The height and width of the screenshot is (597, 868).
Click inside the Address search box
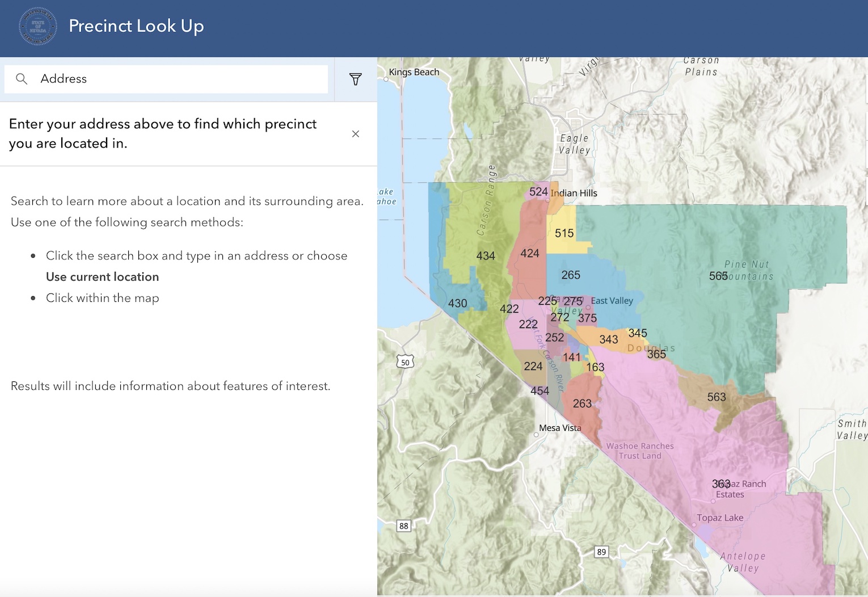pyautogui.click(x=170, y=79)
